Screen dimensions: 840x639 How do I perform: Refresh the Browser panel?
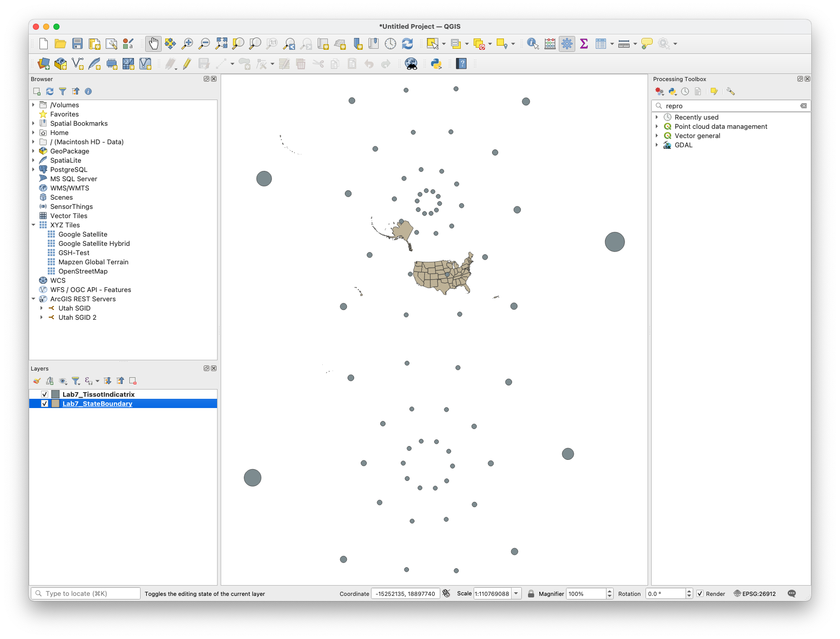(x=50, y=91)
